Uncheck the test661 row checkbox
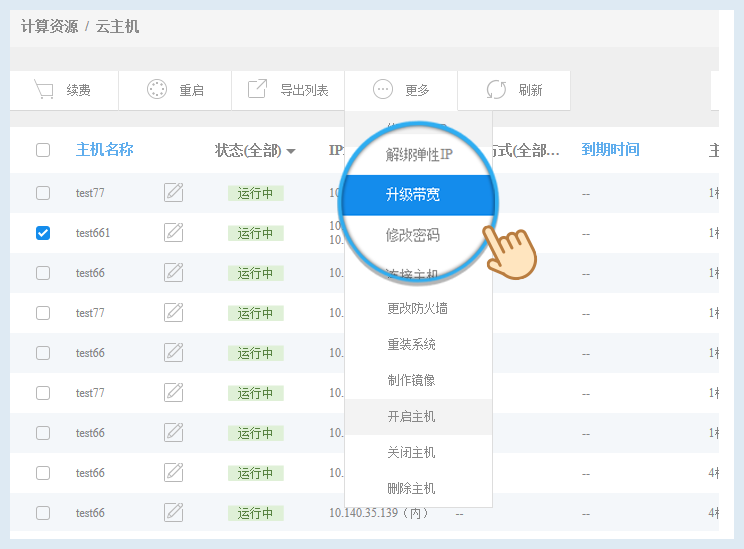 point(43,233)
